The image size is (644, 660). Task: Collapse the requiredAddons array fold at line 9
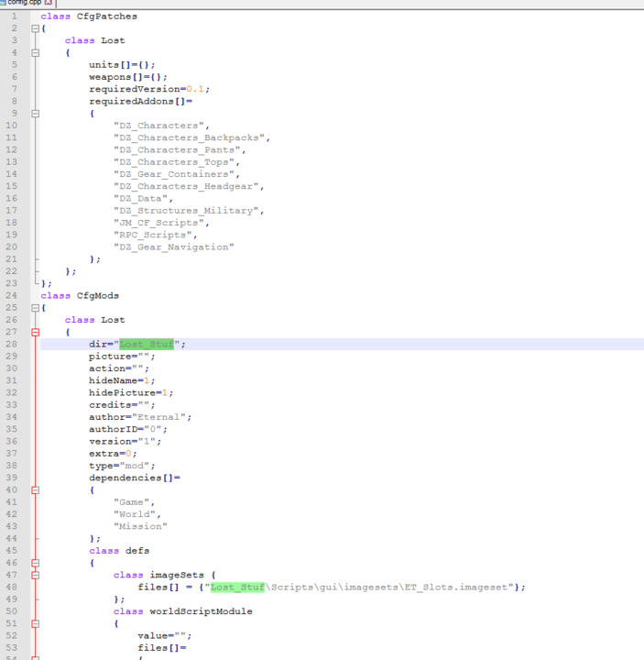[x=36, y=114]
